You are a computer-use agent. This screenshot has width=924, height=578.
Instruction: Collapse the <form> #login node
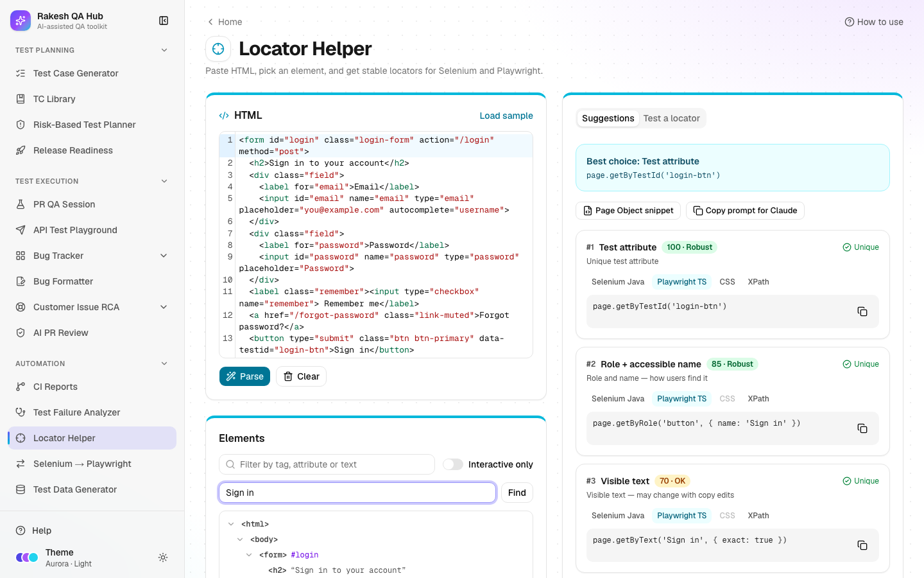249,555
